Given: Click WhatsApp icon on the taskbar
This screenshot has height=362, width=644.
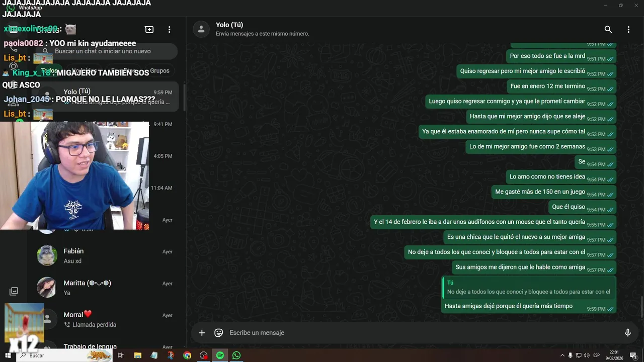Looking at the screenshot, I should (x=236, y=355).
